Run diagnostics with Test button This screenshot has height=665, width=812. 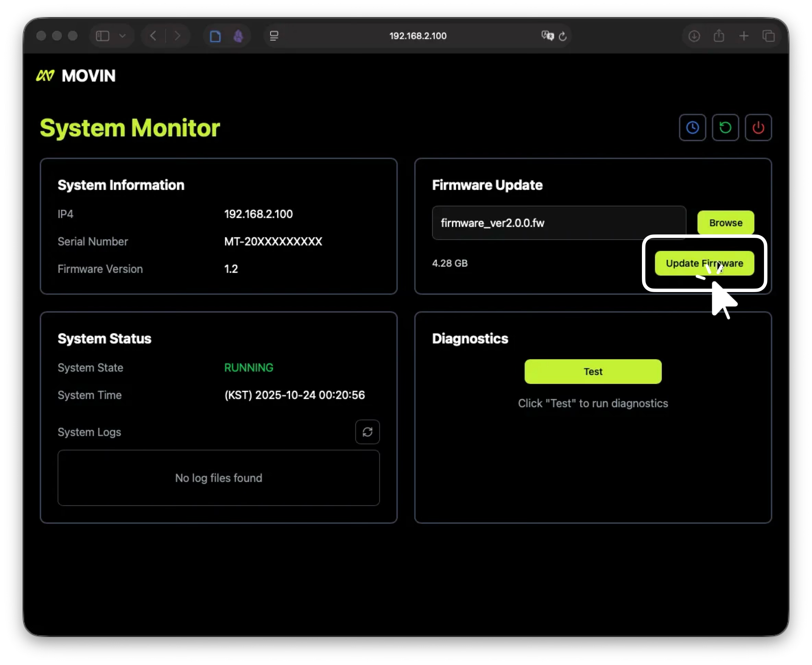593,372
